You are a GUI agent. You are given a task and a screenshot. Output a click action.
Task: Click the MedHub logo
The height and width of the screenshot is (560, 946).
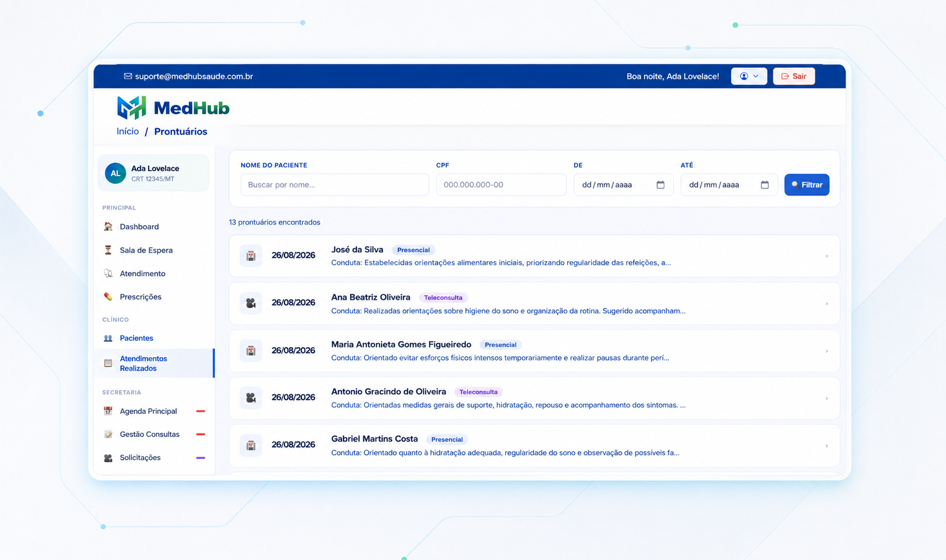(173, 108)
